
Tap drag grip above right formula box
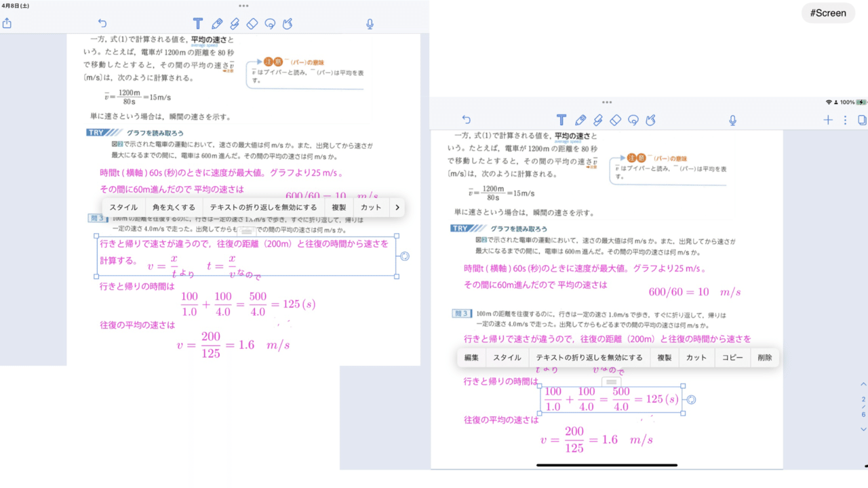612,382
